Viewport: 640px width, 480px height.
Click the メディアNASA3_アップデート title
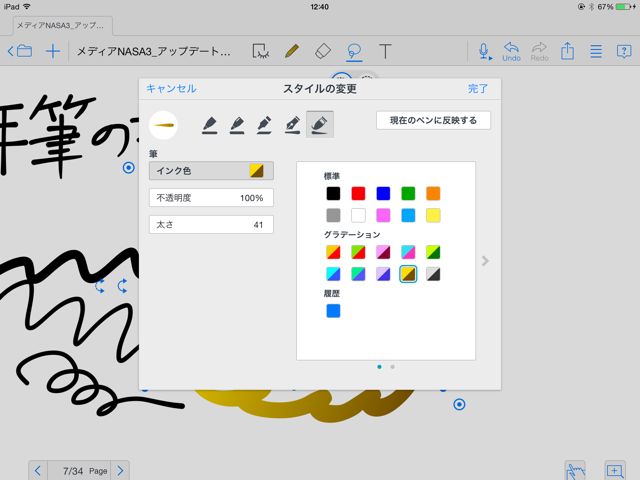[x=153, y=51]
